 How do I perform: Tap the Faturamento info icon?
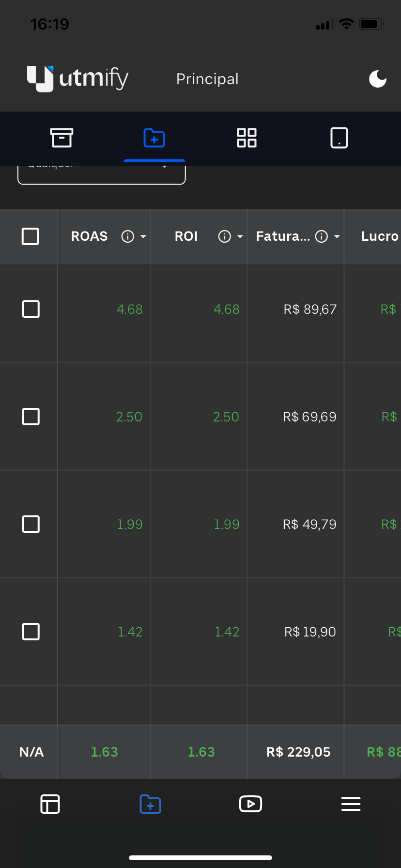(x=322, y=236)
